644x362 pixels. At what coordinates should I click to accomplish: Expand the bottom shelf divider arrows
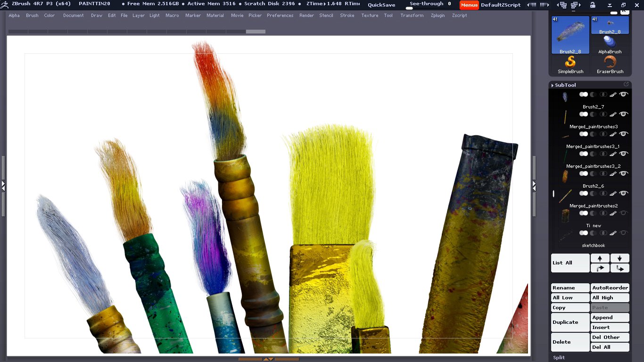[x=268, y=359]
